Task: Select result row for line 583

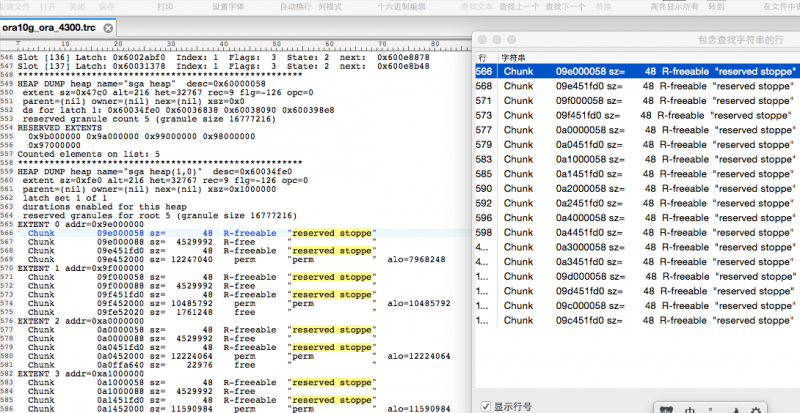Action: tap(638, 159)
